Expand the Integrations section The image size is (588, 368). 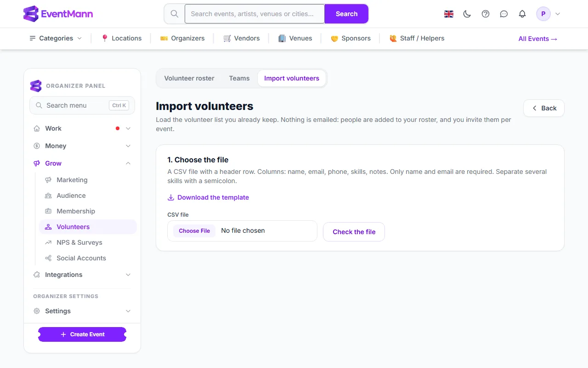[82, 275]
